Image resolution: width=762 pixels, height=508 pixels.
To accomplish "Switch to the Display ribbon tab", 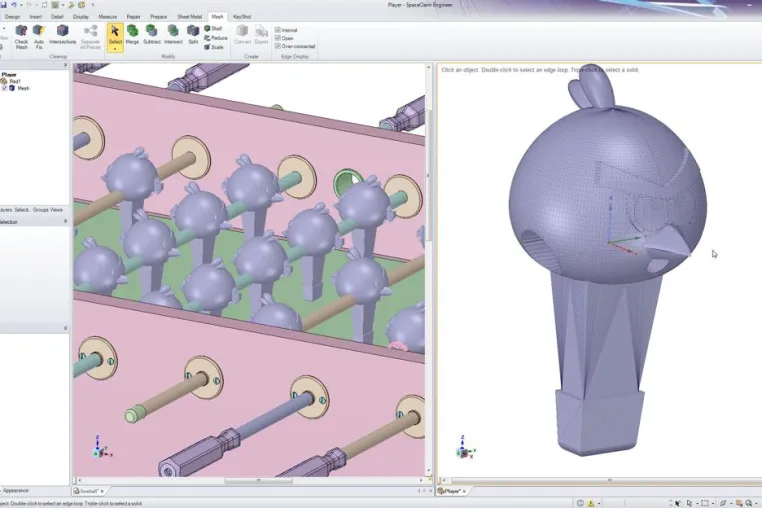I will click(x=81, y=17).
